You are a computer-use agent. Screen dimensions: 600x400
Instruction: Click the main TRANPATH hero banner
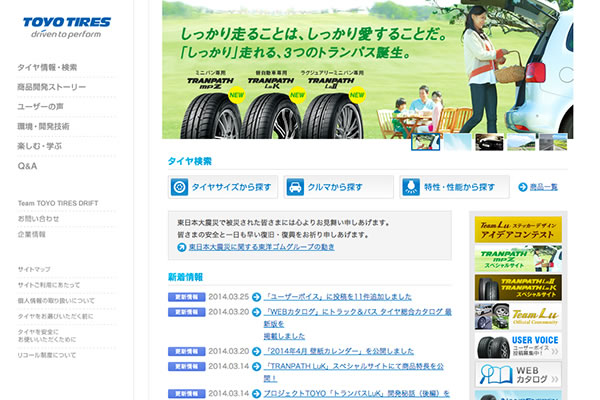[x=367, y=69]
